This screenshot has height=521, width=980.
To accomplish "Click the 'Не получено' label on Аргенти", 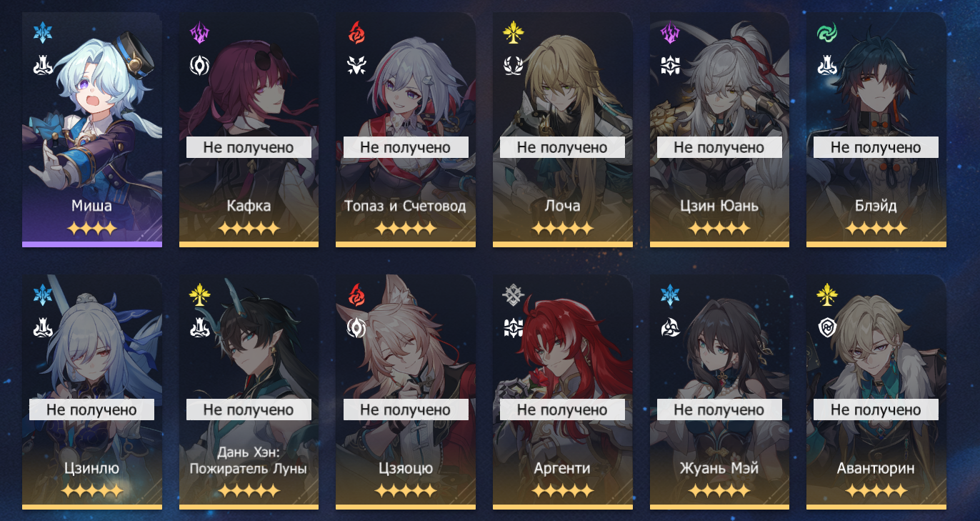I will click(x=562, y=410).
